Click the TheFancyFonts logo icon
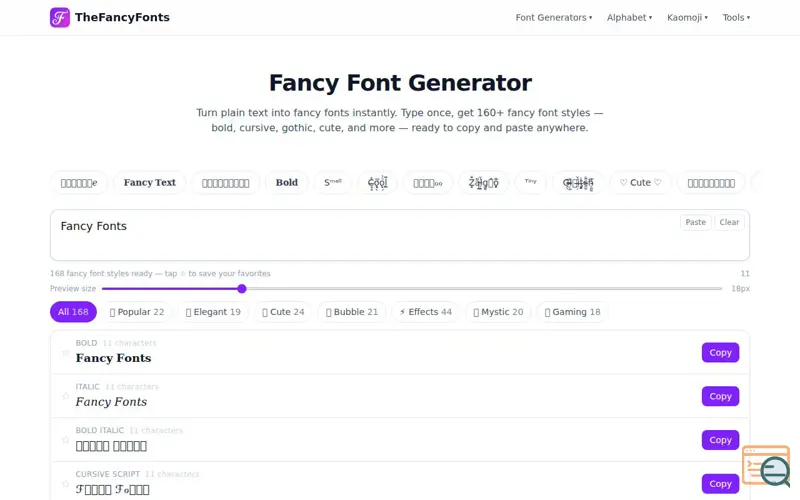The image size is (800, 500). point(60,17)
